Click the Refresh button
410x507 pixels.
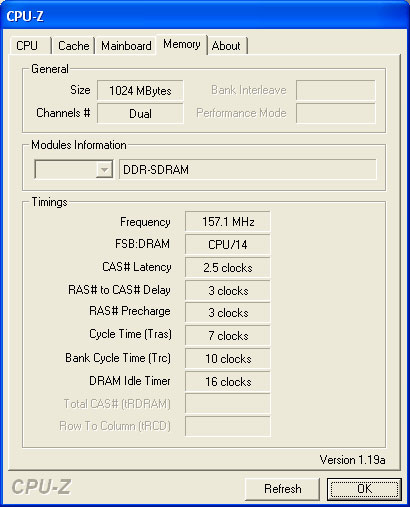pyautogui.click(x=282, y=489)
